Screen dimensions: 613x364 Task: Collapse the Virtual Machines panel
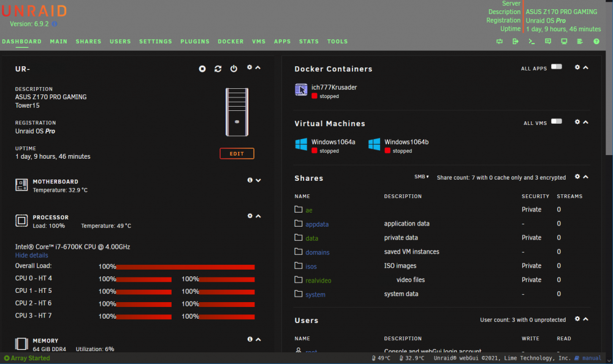pos(585,123)
